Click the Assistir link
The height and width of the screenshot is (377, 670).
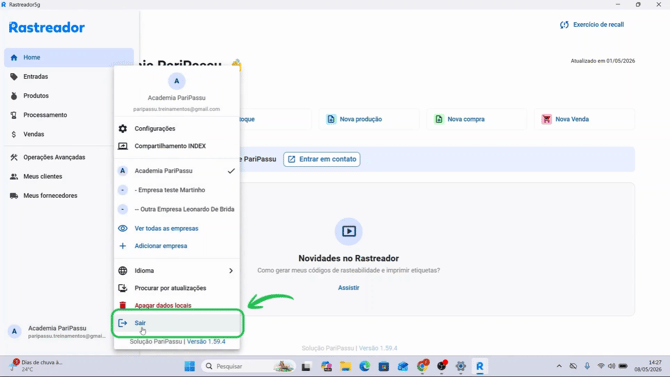click(x=349, y=288)
